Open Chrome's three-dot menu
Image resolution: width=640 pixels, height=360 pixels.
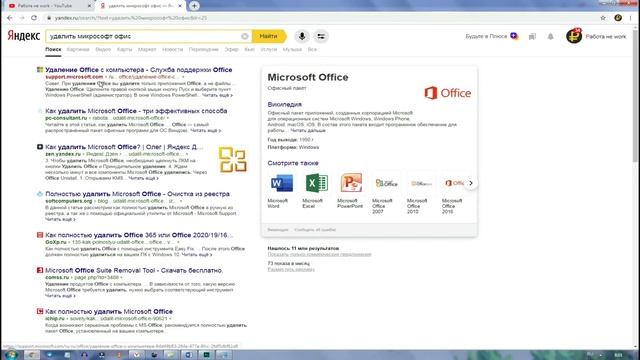pos(631,18)
